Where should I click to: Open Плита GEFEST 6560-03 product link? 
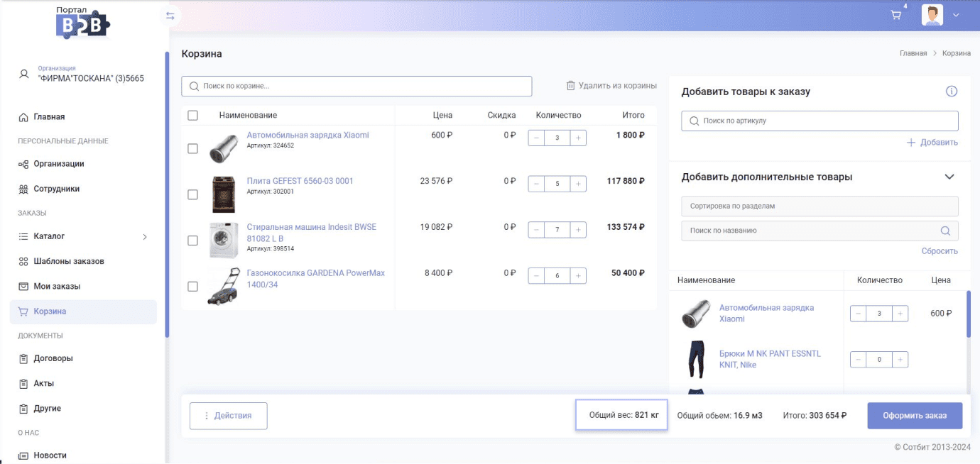click(x=300, y=181)
